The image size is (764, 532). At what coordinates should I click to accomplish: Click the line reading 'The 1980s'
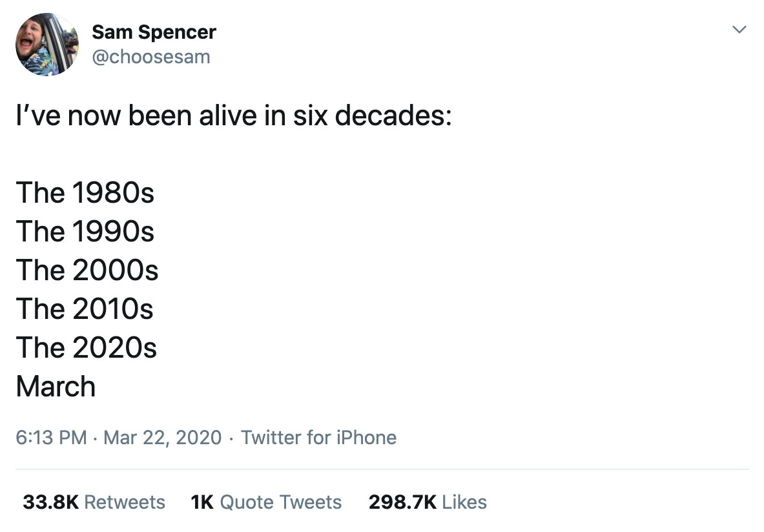[x=87, y=192]
